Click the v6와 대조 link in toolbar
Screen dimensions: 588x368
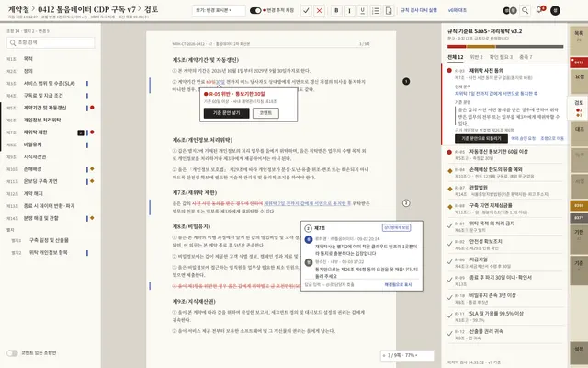tap(458, 10)
